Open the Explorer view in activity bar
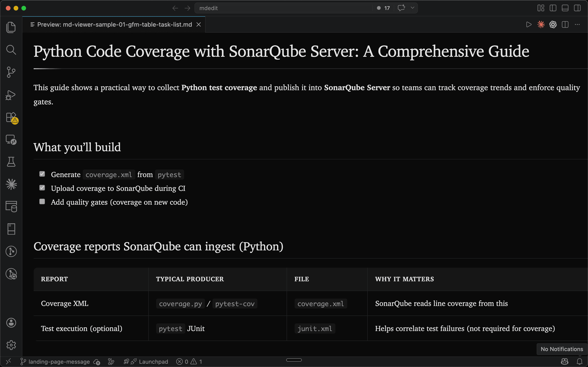This screenshot has width=588, height=367. pyautogui.click(x=11, y=27)
